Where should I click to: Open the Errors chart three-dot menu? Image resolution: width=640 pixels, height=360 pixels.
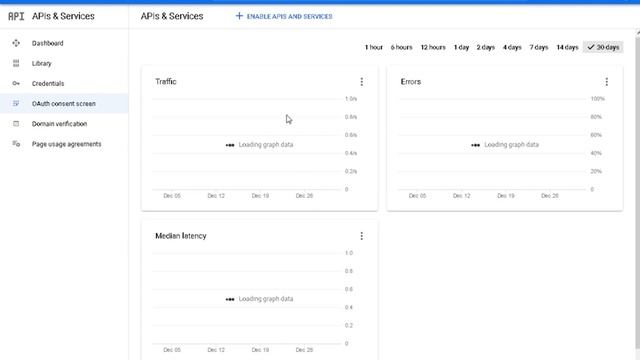click(607, 82)
